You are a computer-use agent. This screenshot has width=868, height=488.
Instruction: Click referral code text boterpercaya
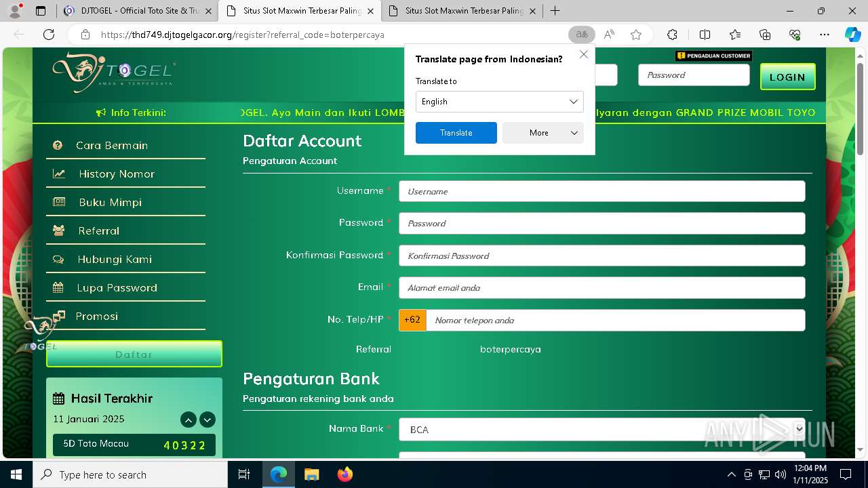[x=510, y=350]
